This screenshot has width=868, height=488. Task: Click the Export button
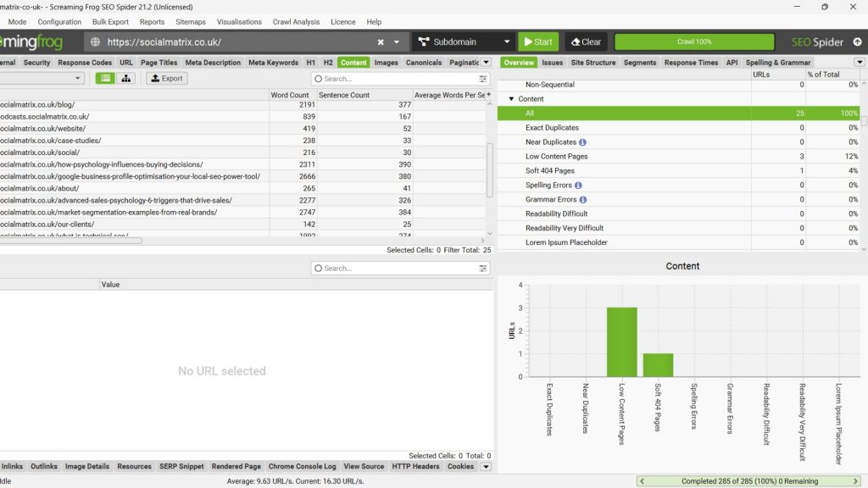coord(166,78)
